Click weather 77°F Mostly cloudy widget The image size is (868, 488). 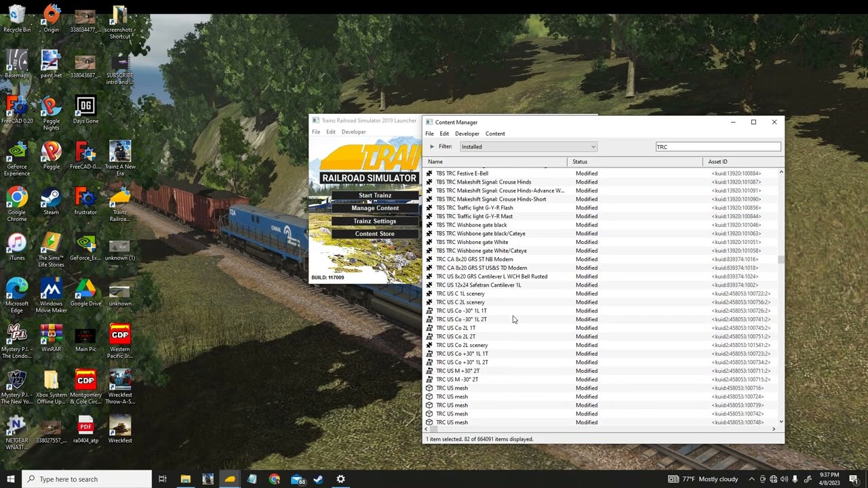[x=704, y=479]
